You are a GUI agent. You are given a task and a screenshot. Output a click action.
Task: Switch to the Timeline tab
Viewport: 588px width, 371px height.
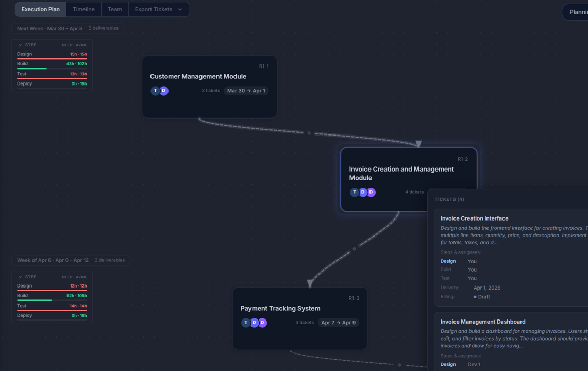coord(83,9)
